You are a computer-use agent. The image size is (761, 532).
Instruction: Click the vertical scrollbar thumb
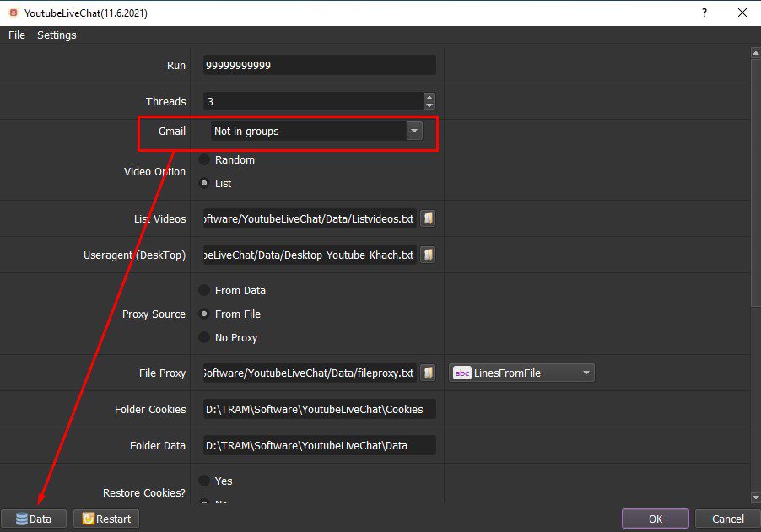(756, 182)
